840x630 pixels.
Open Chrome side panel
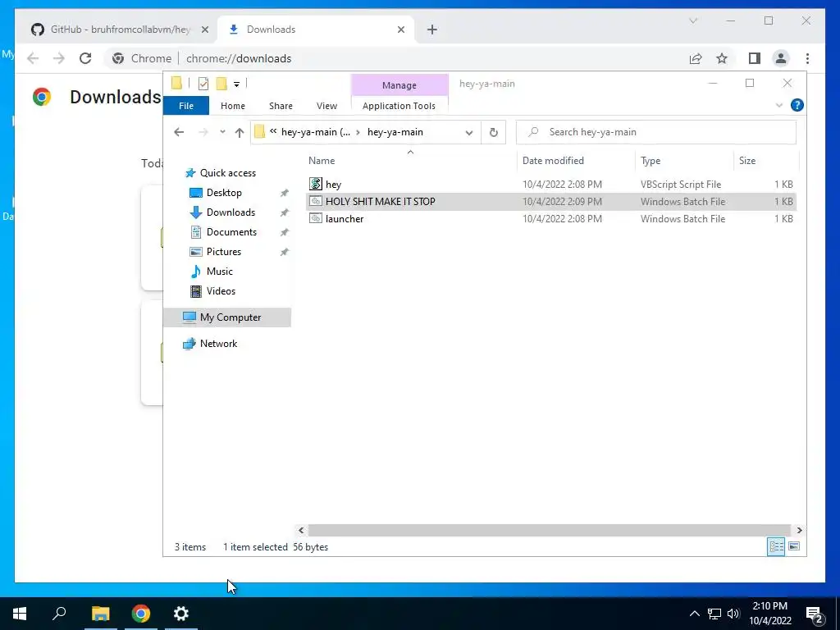(x=755, y=58)
